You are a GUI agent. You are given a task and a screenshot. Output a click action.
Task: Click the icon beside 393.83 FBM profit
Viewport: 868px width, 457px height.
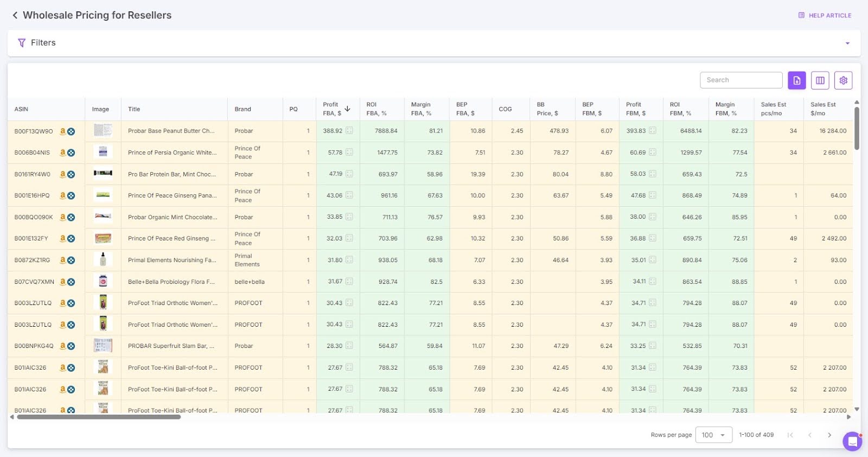(x=653, y=131)
